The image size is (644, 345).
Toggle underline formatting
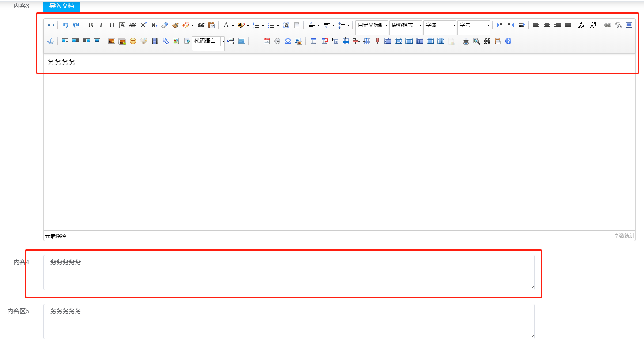pos(112,25)
